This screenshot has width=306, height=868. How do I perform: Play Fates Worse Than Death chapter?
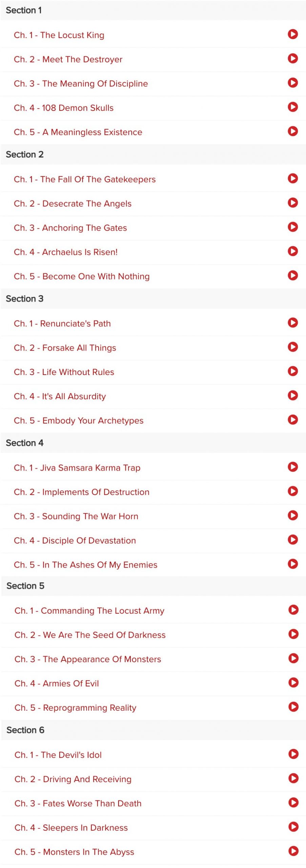pos(293,802)
